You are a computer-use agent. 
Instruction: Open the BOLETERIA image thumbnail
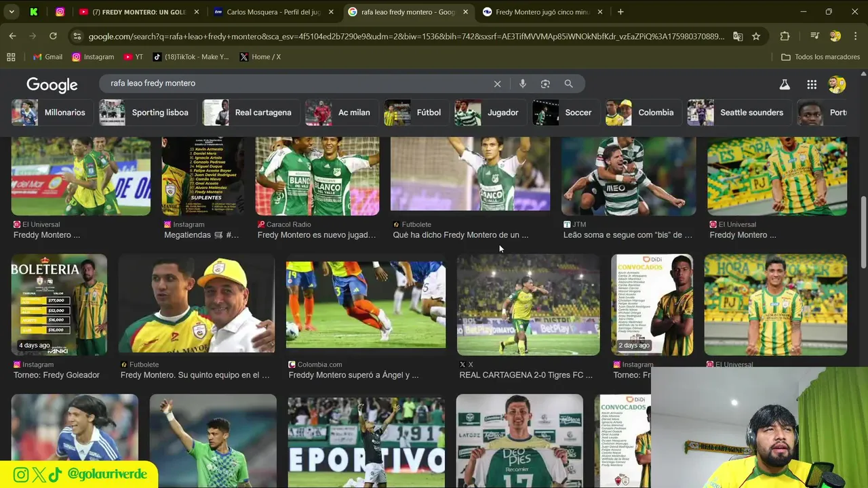point(59,304)
